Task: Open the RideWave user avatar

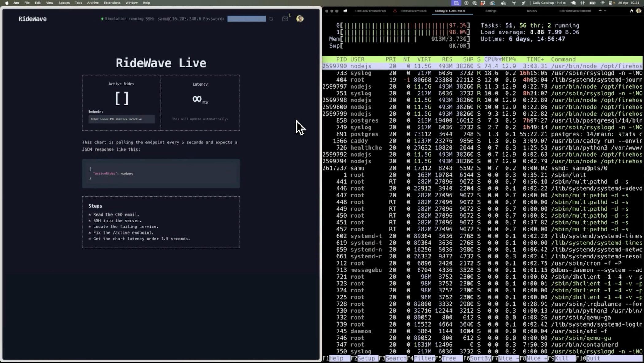Action: (x=300, y=19)
